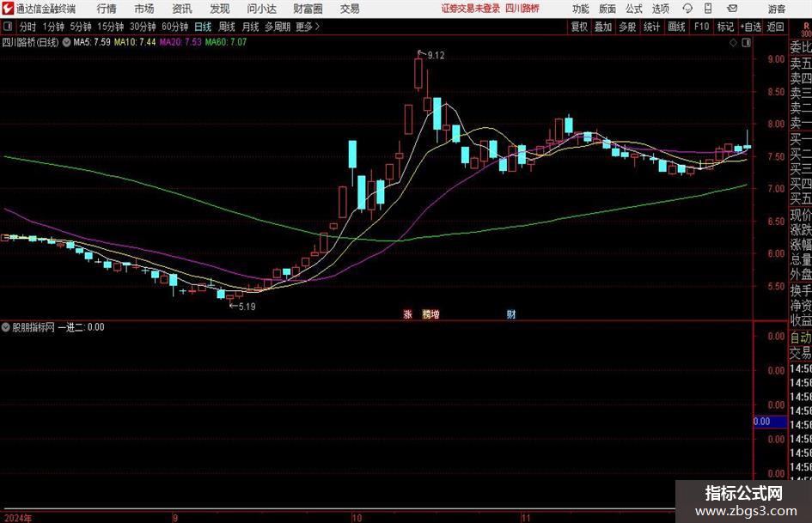
Task: Click the 叠加 overlay button
Action: 603,27
